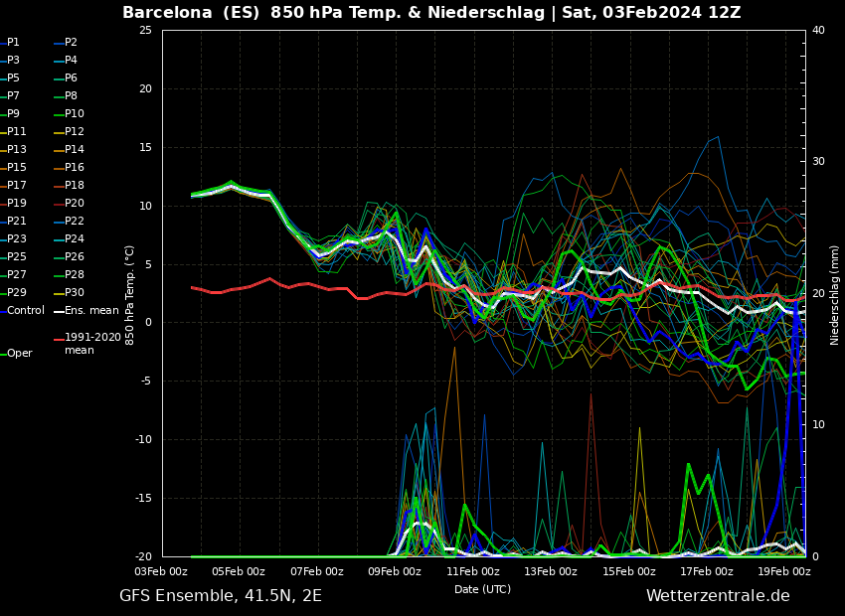Click the 09Feb 00z date label

[395, 571]
